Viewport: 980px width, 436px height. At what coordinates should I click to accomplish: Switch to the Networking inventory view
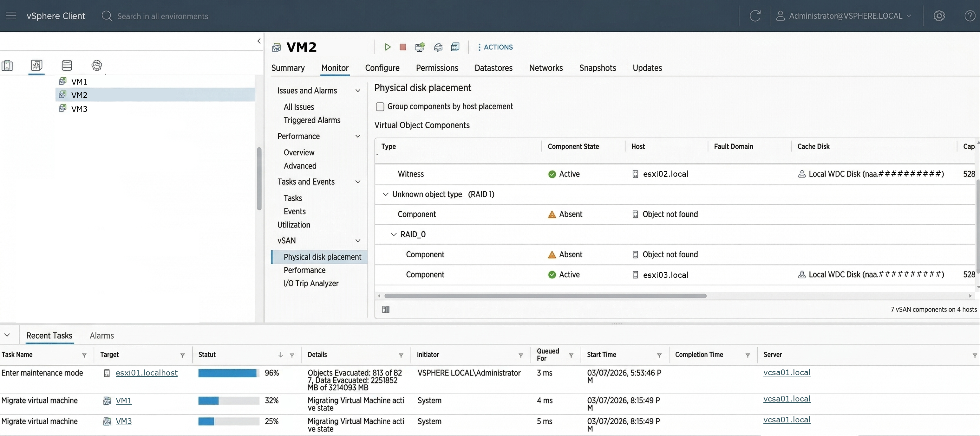[97, 65]
